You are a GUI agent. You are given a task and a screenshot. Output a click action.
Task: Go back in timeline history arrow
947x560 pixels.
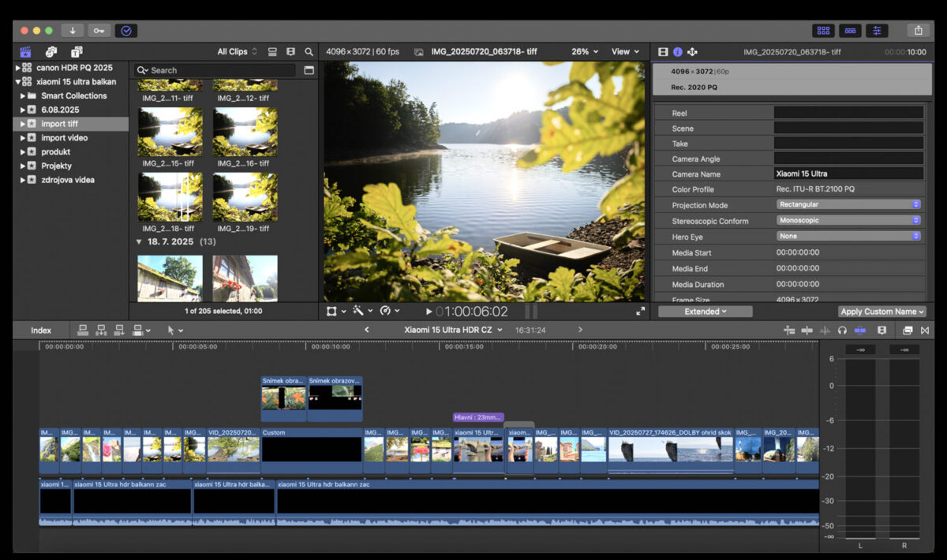[366, 330]
